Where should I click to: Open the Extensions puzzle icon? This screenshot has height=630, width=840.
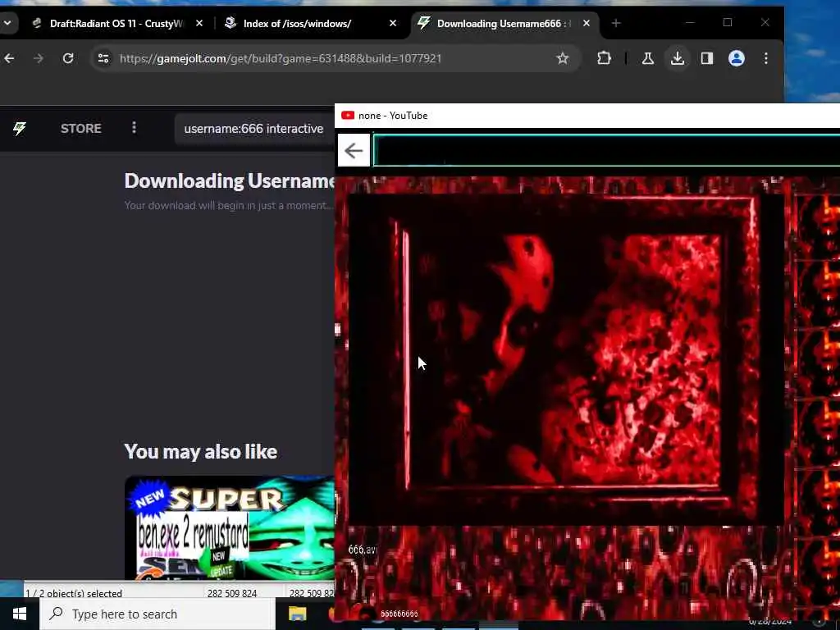[x=605, y=58]
